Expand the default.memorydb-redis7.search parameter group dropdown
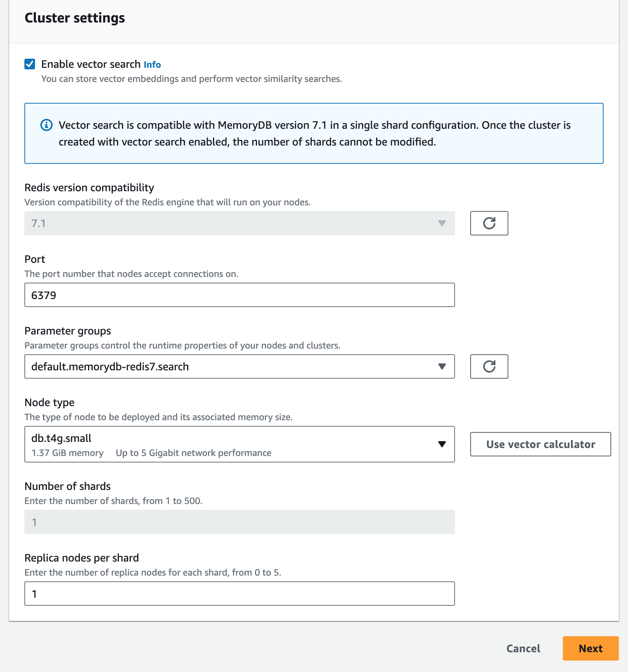Image resolution: width=628 pixels, height=672 pixels. coord(240,366)
